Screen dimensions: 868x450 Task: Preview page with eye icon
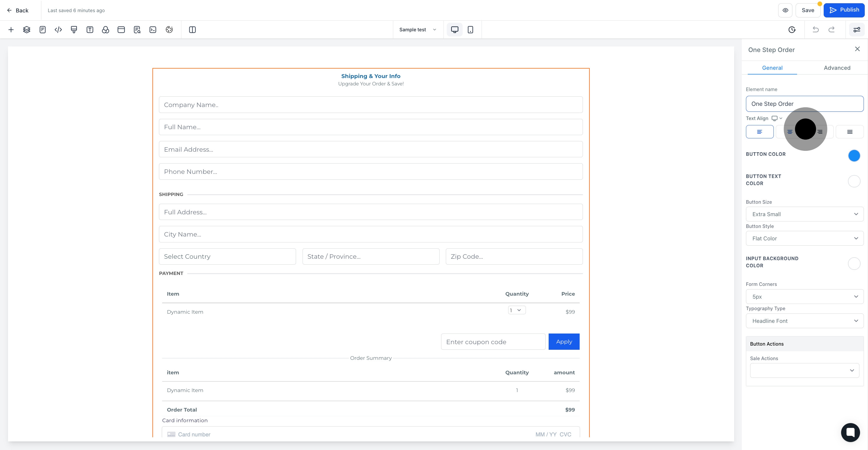pos(785,10)
